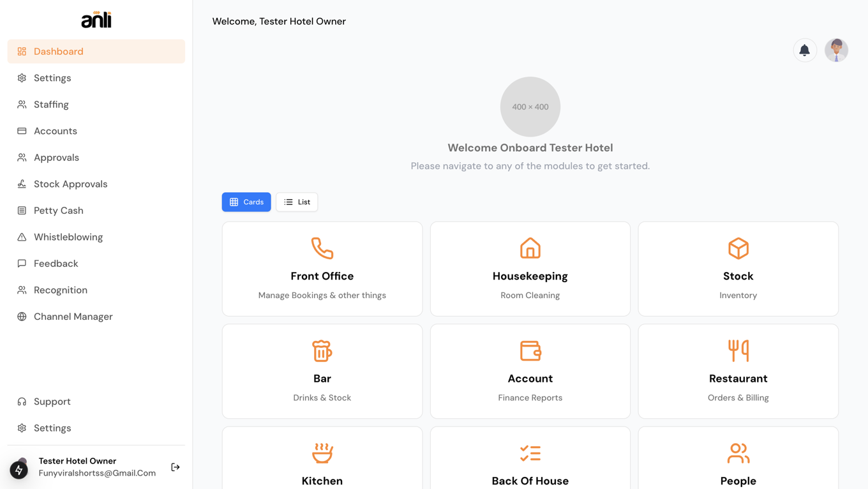Open the Housekeeping module title

(530, 276)
